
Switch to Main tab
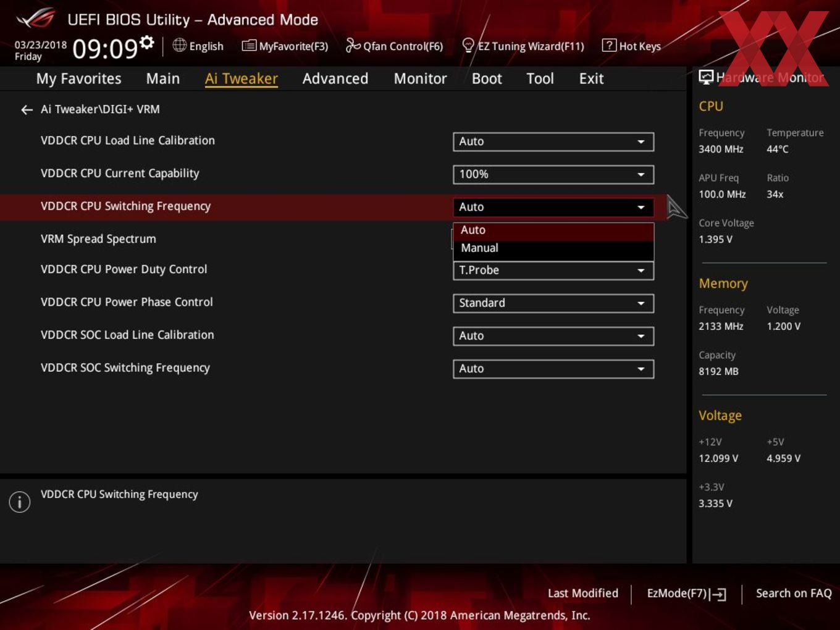[163, 78]
